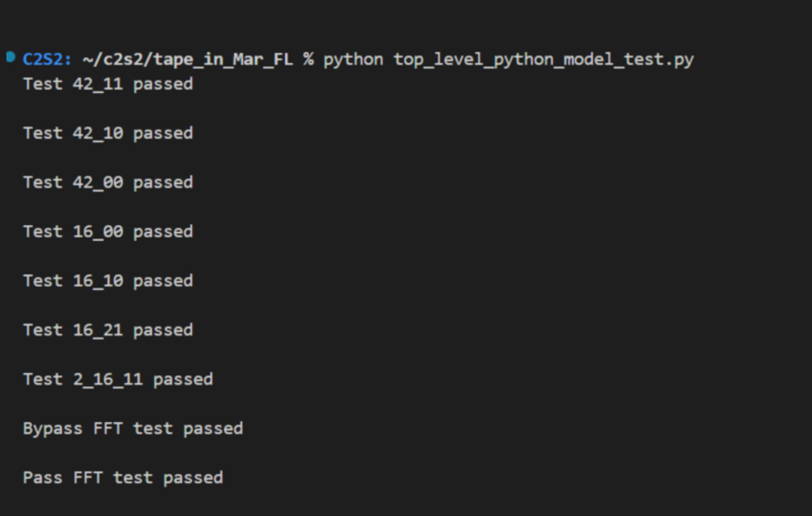Click the ~/c2s2/tape_in_Mar_FL directory path
812x516 pixels.
click(188, 60)
